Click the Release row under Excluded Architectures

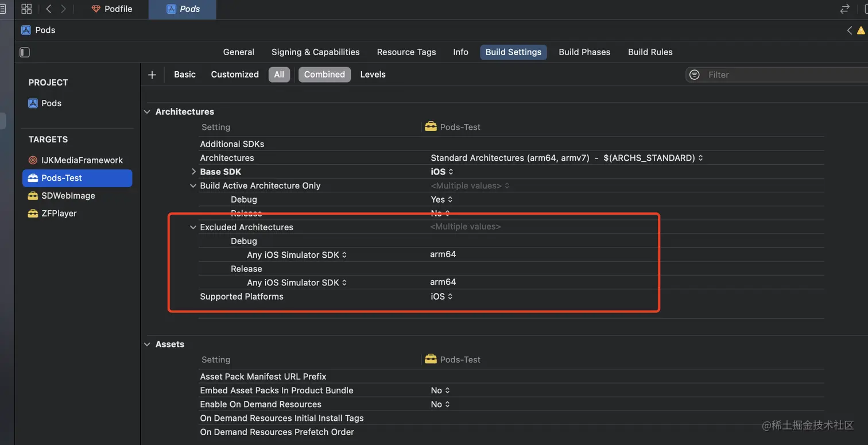tap(246, 269)
